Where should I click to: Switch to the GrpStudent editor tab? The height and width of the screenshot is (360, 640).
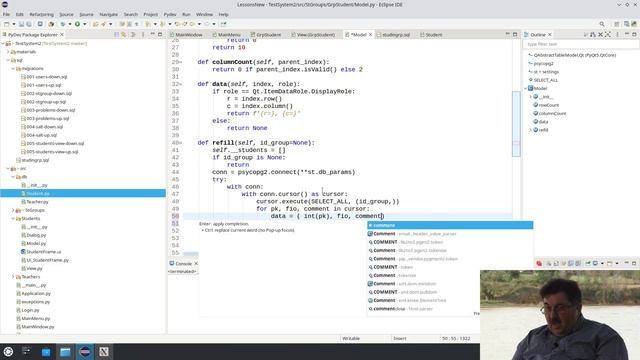click(x=265, y=35)
